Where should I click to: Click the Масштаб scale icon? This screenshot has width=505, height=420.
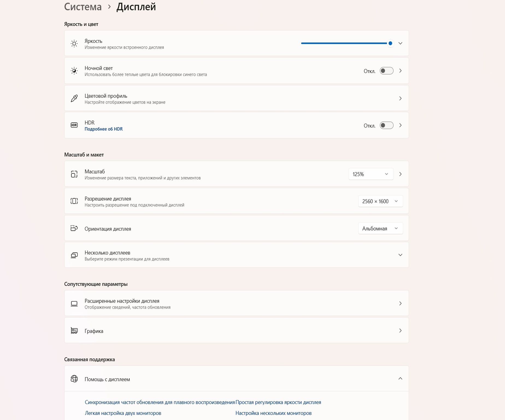pyautogui.click(x=74, y=174)
